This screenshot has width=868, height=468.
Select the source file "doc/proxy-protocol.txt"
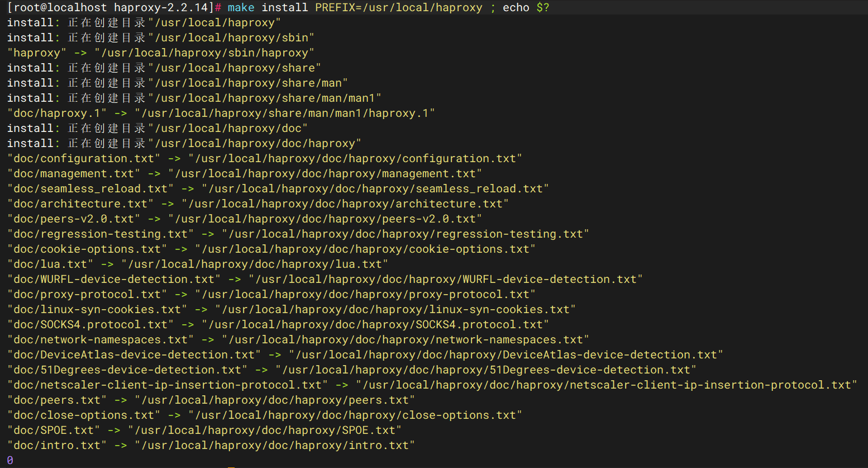tap(87, 295)
